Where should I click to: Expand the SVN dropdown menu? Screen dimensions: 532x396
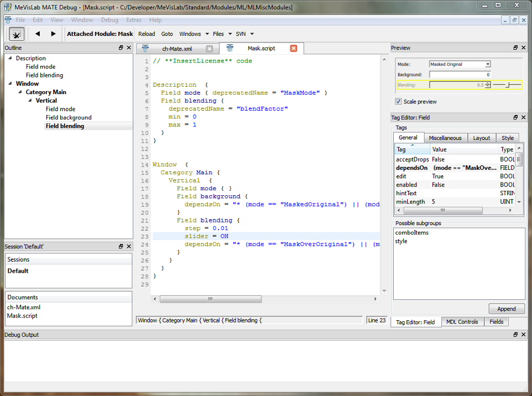coord(244,34)
